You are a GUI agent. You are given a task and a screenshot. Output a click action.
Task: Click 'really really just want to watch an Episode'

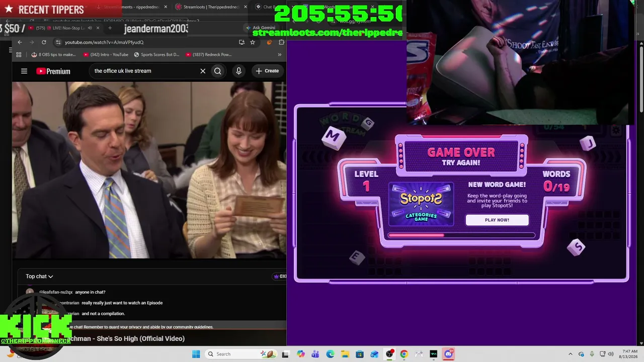click(122, 303)
